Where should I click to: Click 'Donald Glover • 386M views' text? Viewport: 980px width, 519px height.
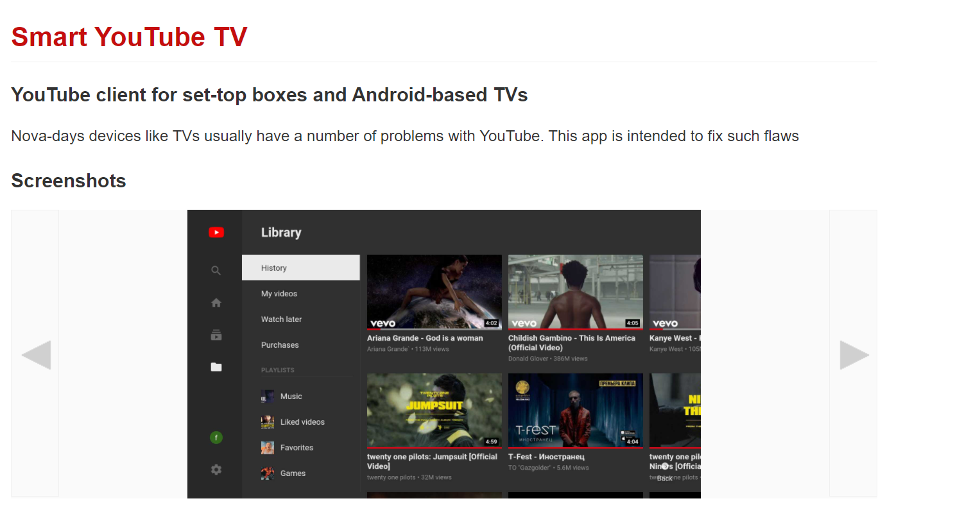tap(548, 359)
